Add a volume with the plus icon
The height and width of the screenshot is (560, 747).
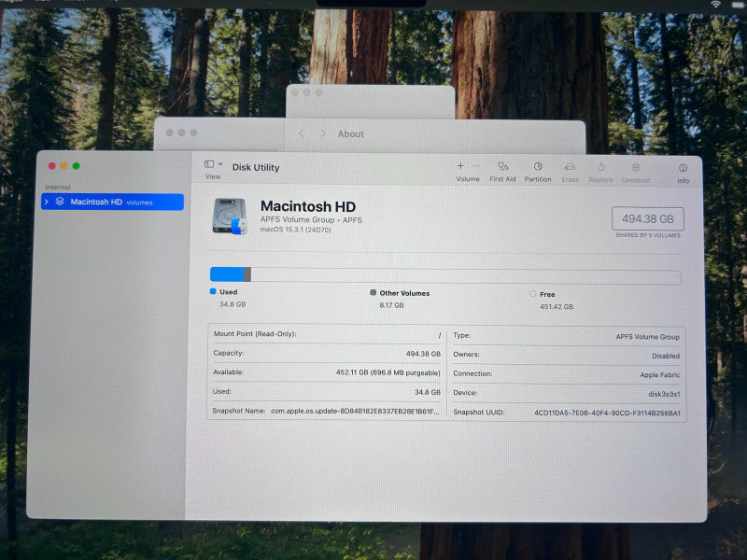click(460, 166)
